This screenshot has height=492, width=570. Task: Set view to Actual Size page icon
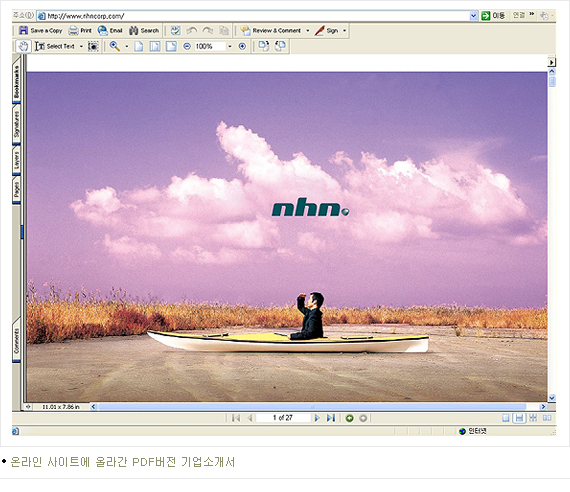(139, 46)
